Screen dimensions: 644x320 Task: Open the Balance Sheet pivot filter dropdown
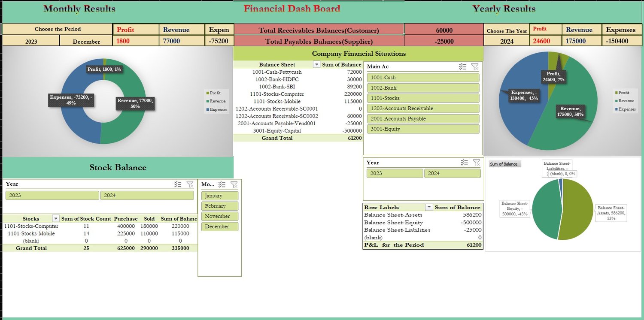pyautogui.click(x=316, y=65)
